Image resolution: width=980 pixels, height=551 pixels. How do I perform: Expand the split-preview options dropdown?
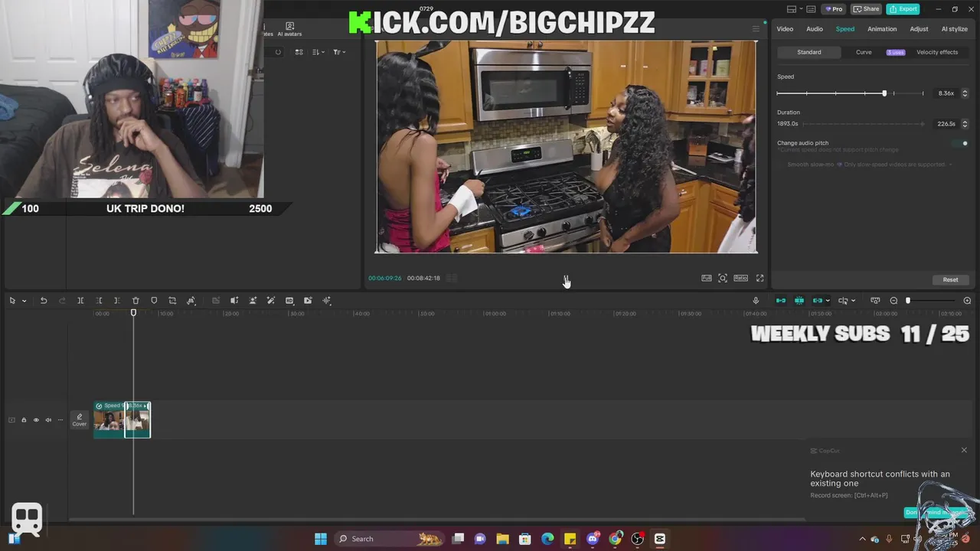(853, 301)
